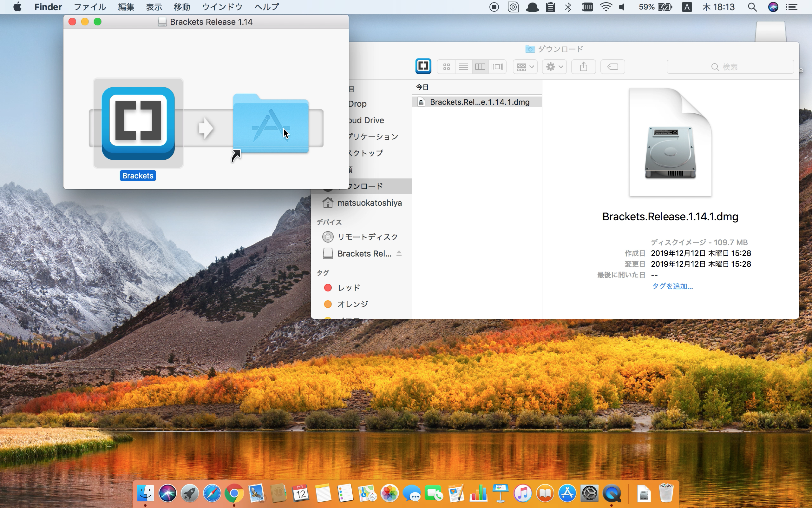Open iTunes from the Dock
This screenshot has width=812, height=508.
pos(523,493)
